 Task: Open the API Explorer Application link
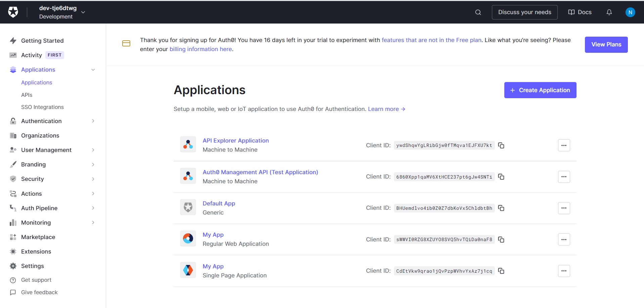(x=236, y=141)
